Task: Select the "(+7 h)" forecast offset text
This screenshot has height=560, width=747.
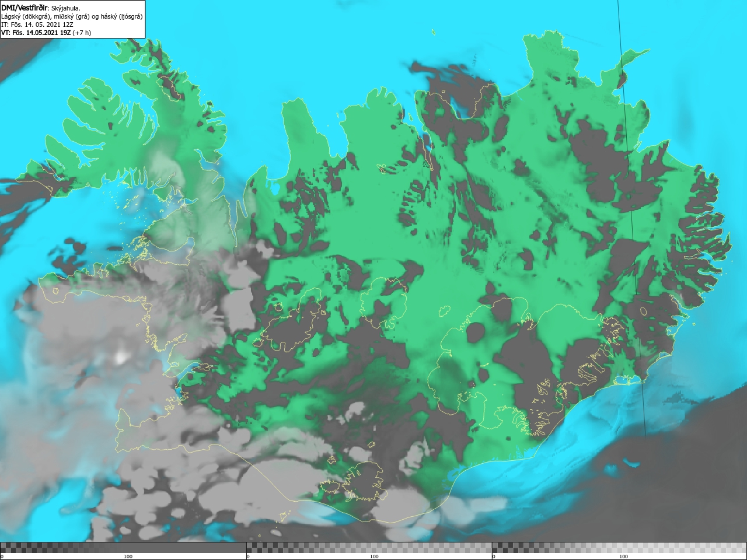Action: click(82, 33)
